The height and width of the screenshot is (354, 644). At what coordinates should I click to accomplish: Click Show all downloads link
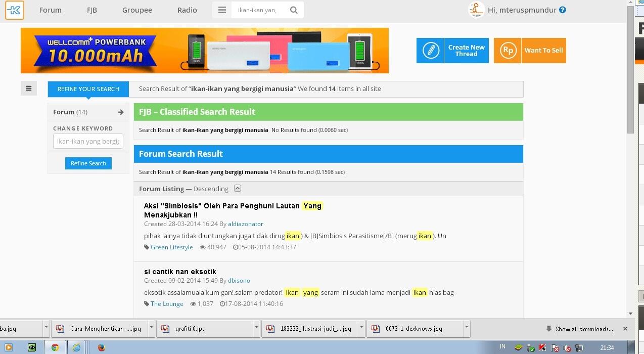(x=584, y=329)
